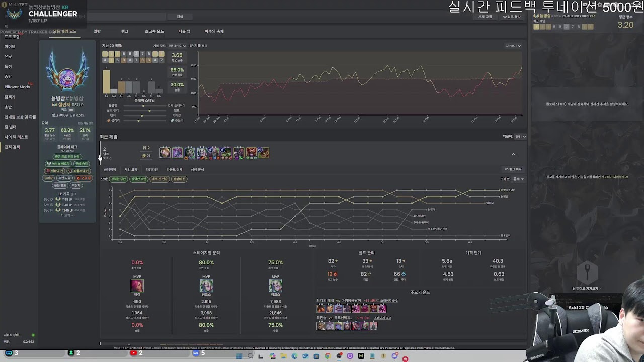Click the green service status indicator
Viewport: 644px width, 362px height.
click(33, 335)
